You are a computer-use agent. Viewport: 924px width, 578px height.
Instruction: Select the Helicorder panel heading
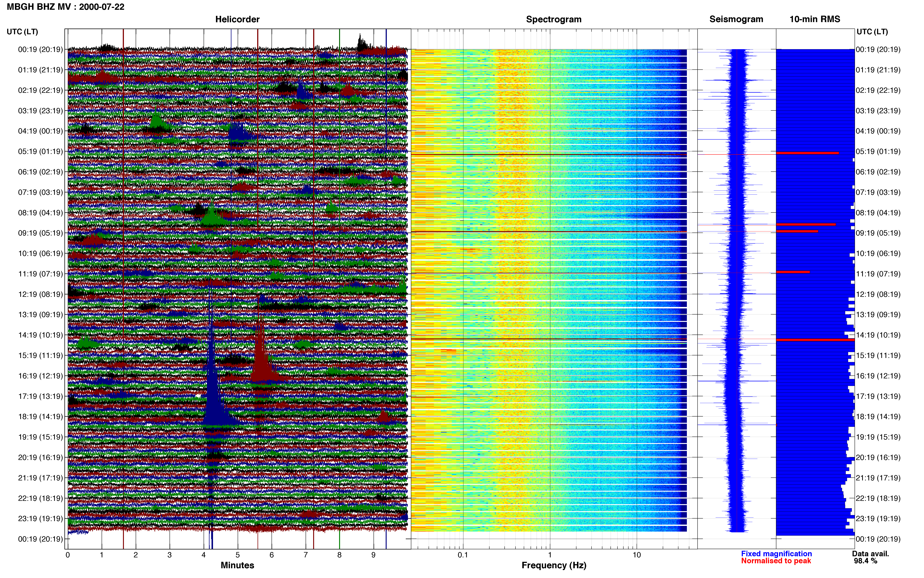pos(237,19)
